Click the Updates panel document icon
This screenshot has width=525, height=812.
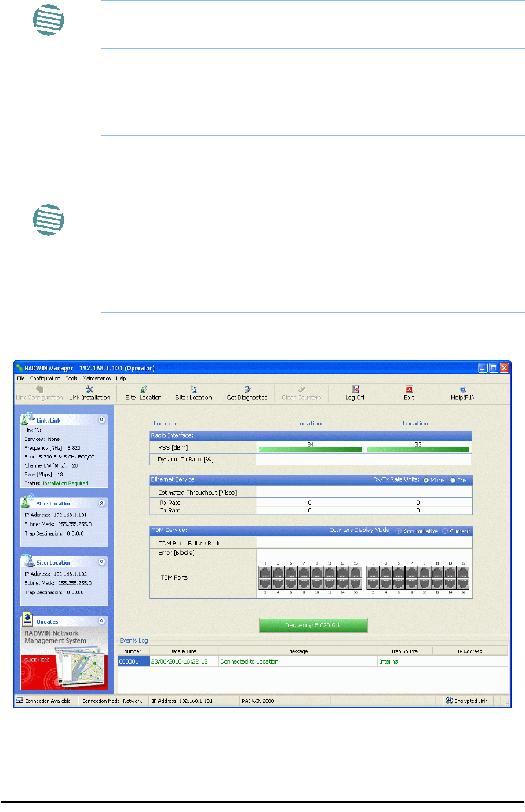pyautogui.click(x=27, y=620)
